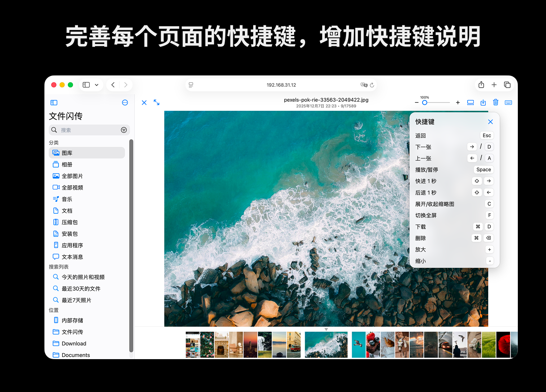
Task: Open 全部视频 category
Action: tap(72, 188)
